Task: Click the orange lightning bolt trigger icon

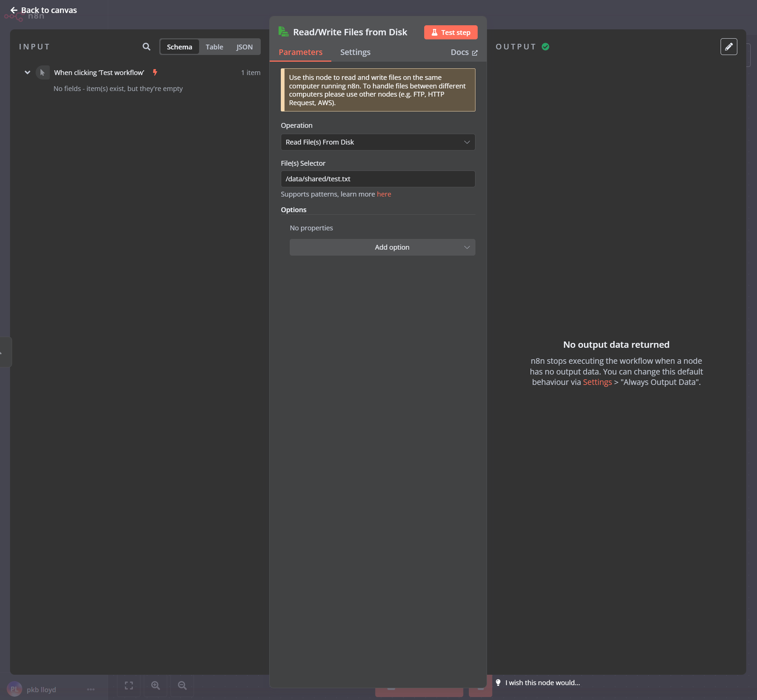Action: 155,72
